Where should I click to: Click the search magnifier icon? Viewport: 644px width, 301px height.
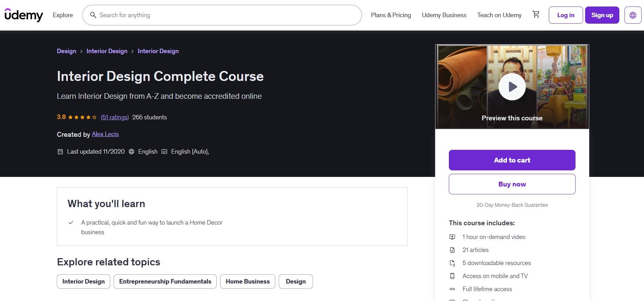pyautogui.click(x=93, y=15)
